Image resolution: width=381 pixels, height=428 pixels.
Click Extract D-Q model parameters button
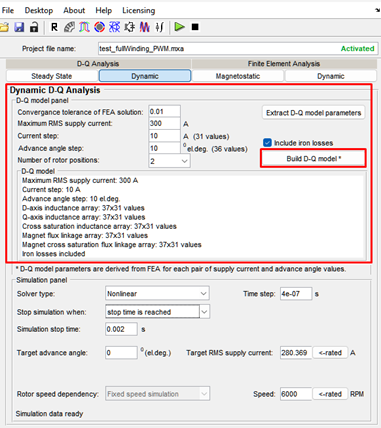(313, 113)
